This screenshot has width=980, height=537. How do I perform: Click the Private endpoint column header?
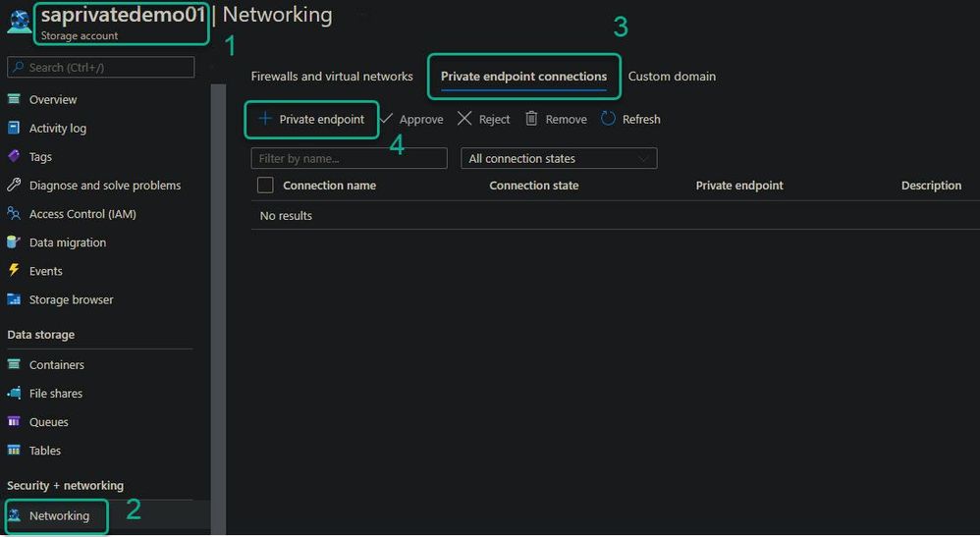click(x=739, y=186)
